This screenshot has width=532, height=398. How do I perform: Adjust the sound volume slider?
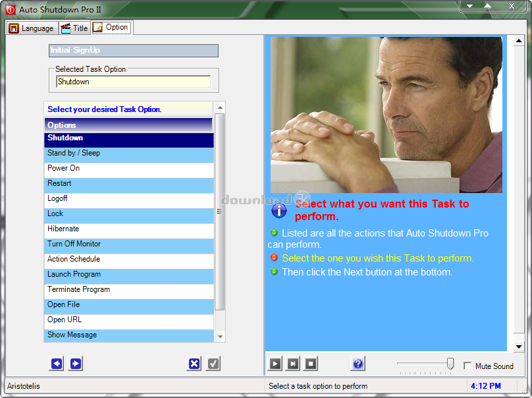point(450,363)
